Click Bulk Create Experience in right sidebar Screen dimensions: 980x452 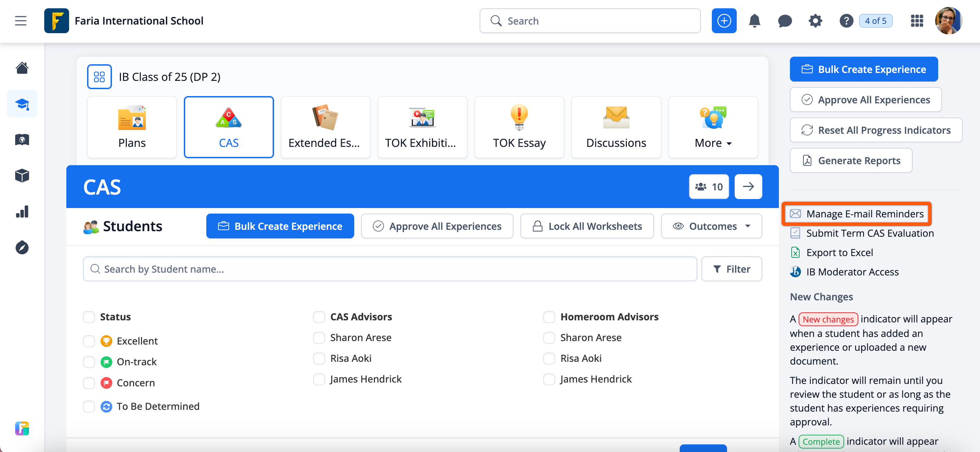tap(864, 69)
